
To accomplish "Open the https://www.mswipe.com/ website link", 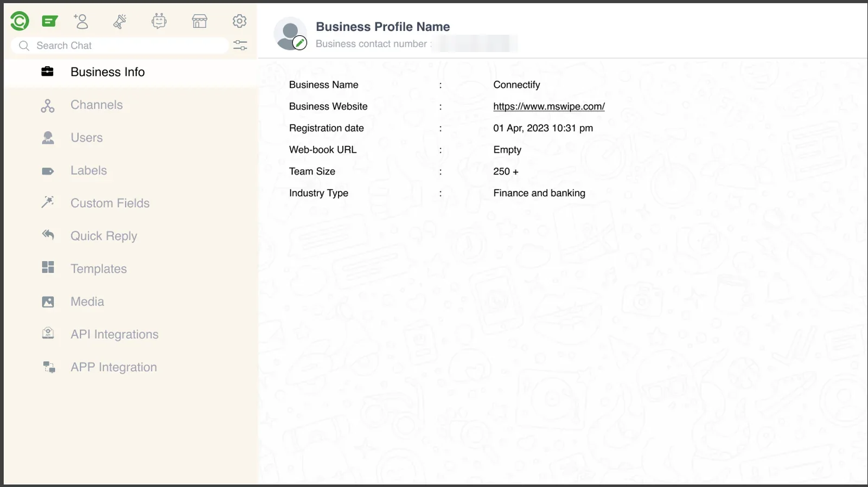I will pos(549,107).
